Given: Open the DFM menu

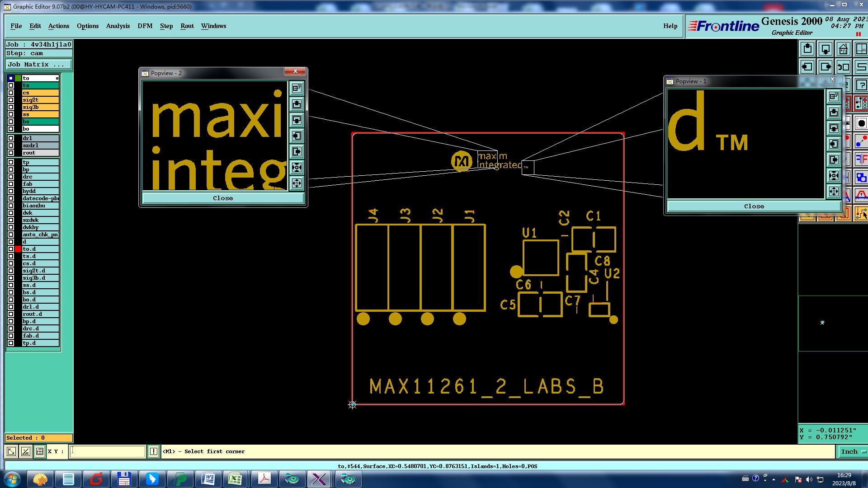Looking at the screenshot, I should click(x=145, y=26).
